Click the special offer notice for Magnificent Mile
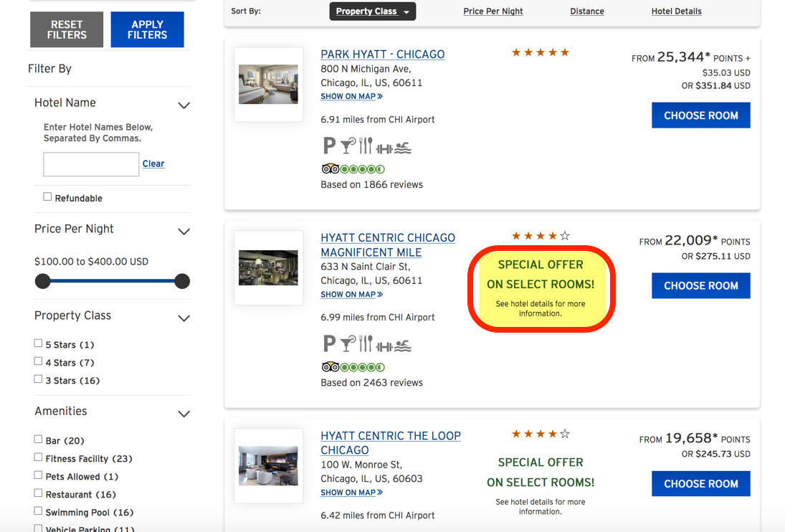 (x=541, y=288)
